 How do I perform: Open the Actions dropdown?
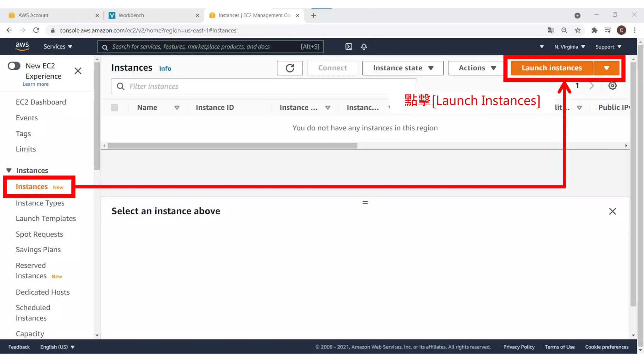(476, 68)
